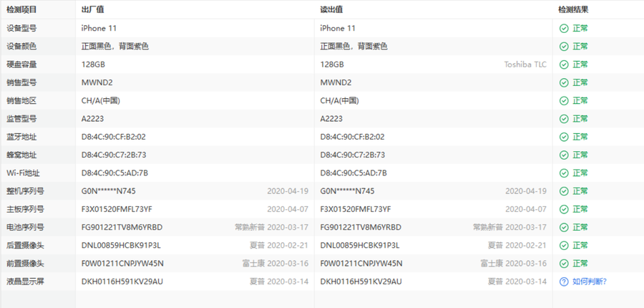Click the 检测结果 column header
This screenshot has width=644, height=308.
coord(573,9)
